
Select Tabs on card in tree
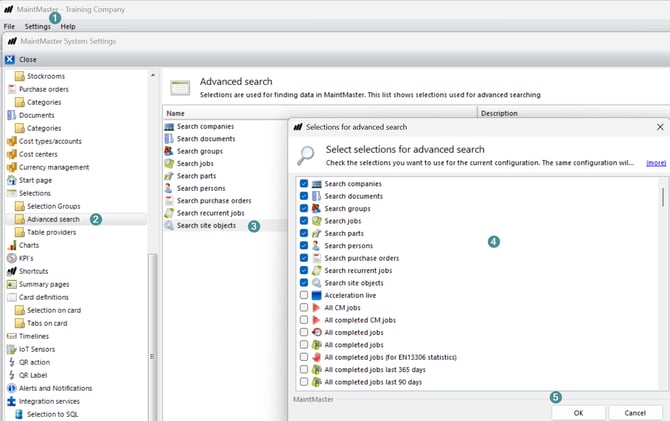[x=47, y=323]
